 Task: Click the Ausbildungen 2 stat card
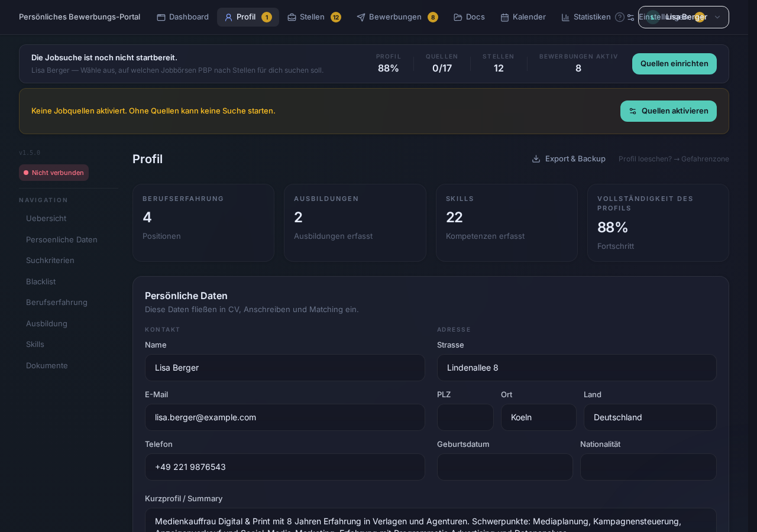tap(355, 223)
